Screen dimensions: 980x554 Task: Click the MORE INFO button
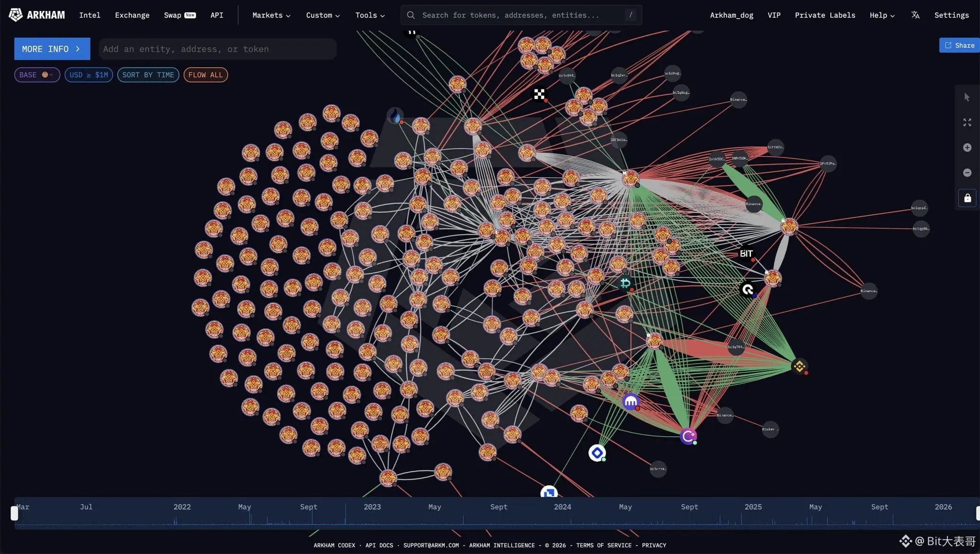click(x=52, y=49)
